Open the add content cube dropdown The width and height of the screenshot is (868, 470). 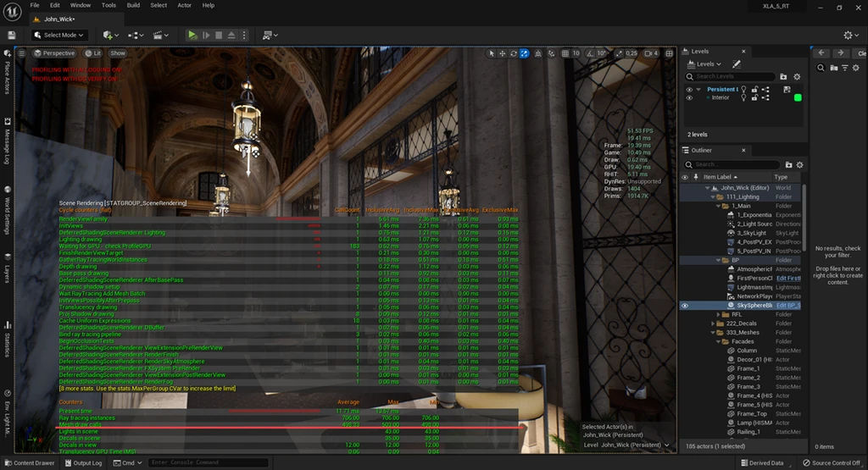(x=111, y=35)
